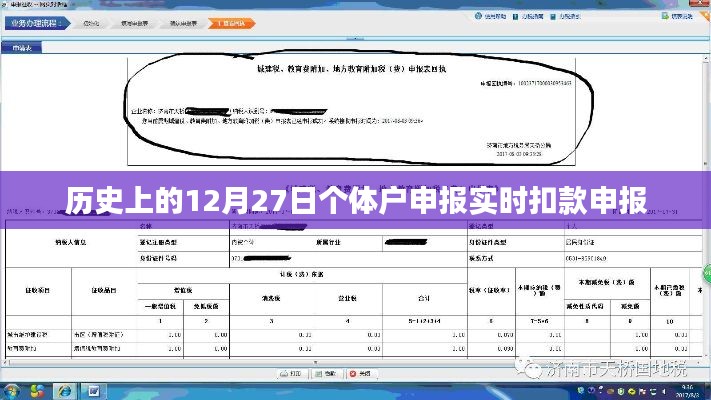Click the taskbar clock and date

click(687, 391)
